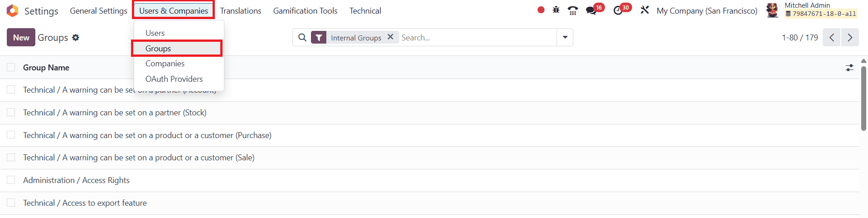
Task: Click the 1-80 / 179 pager counter
Action: coord(800,38)
